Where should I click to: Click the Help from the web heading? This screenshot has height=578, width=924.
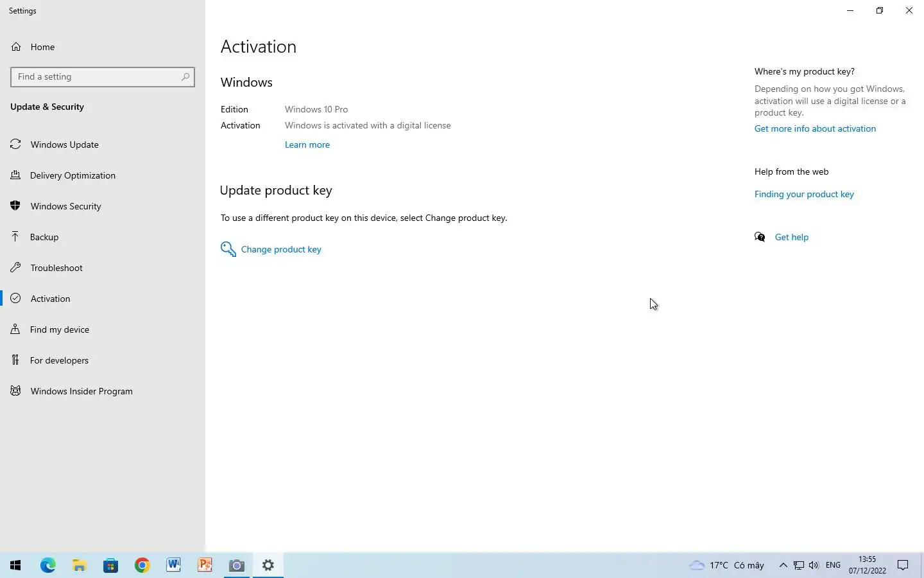(791, 171)
